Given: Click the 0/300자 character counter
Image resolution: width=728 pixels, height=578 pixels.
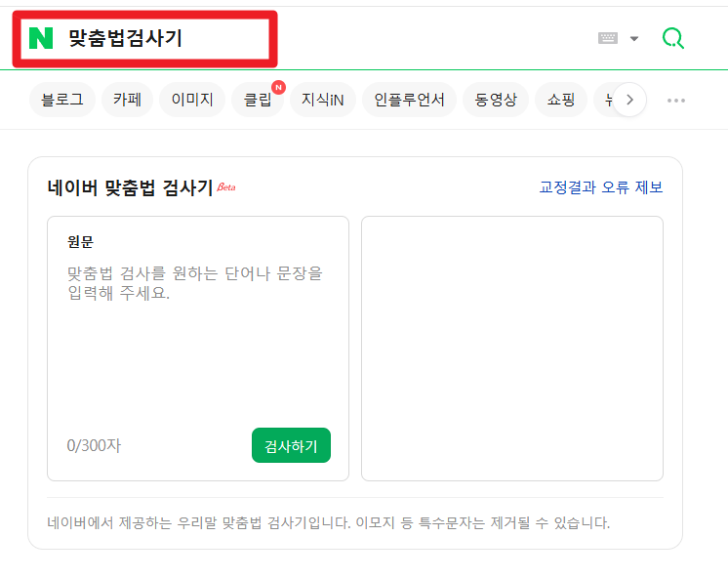Looking at the screenshot, I should point(94,445).
